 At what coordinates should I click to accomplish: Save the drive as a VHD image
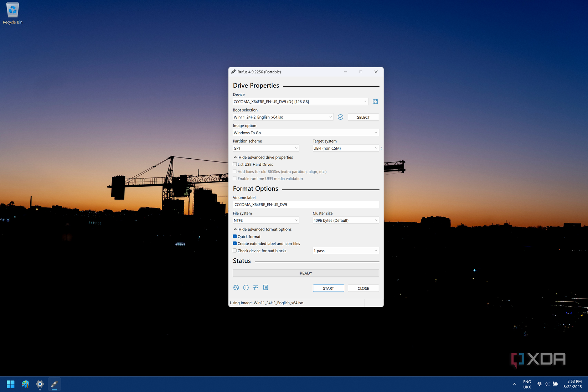click(x=375, y=101)
